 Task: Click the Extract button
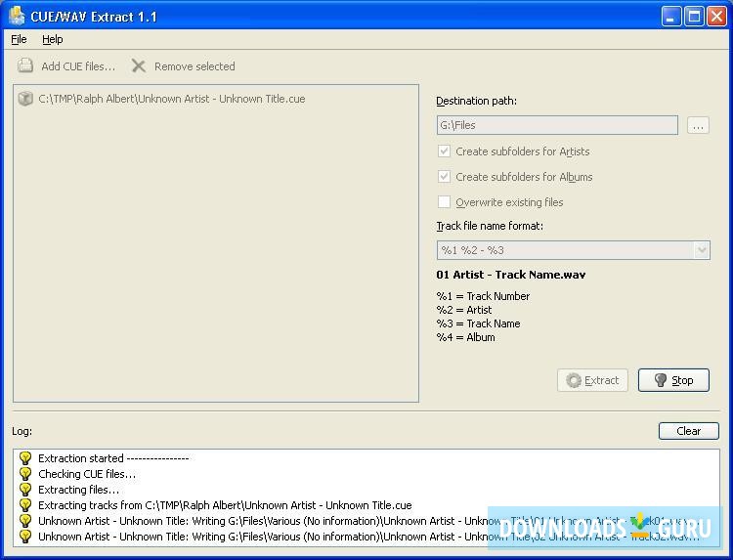[x=592, y=380]
